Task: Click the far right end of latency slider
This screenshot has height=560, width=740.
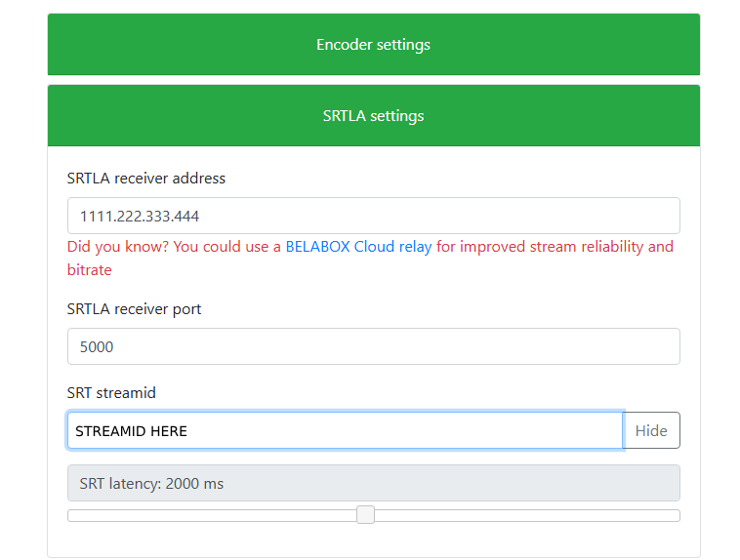Action: [x=676, y=515]
